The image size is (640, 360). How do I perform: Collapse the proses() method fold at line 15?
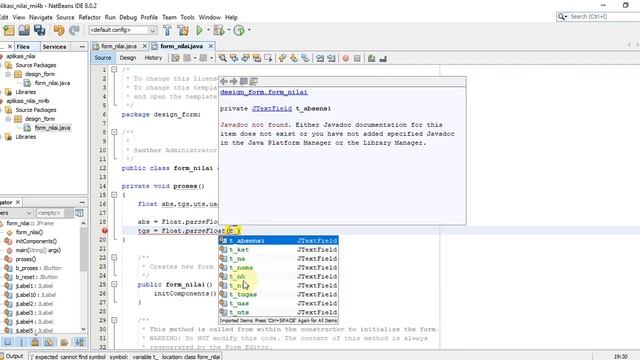pyautogui.click(x=114, y=195)
